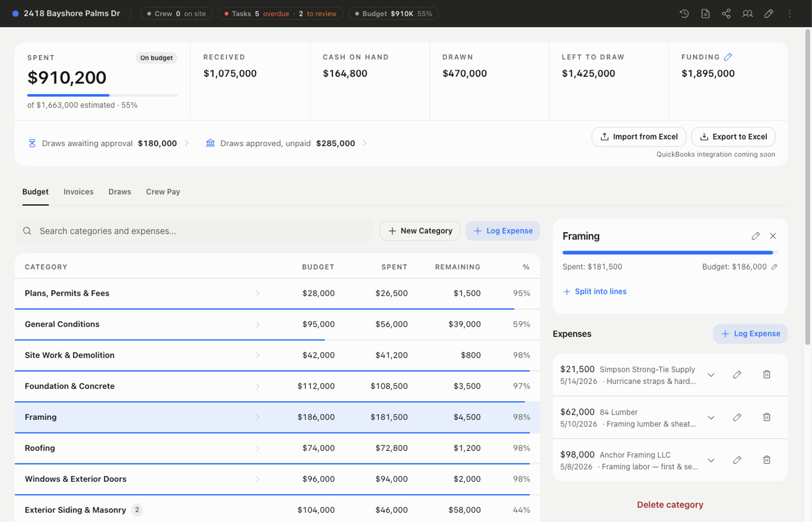
Task: Click the $39,000 General Conditions remaining
Action: 465,324
